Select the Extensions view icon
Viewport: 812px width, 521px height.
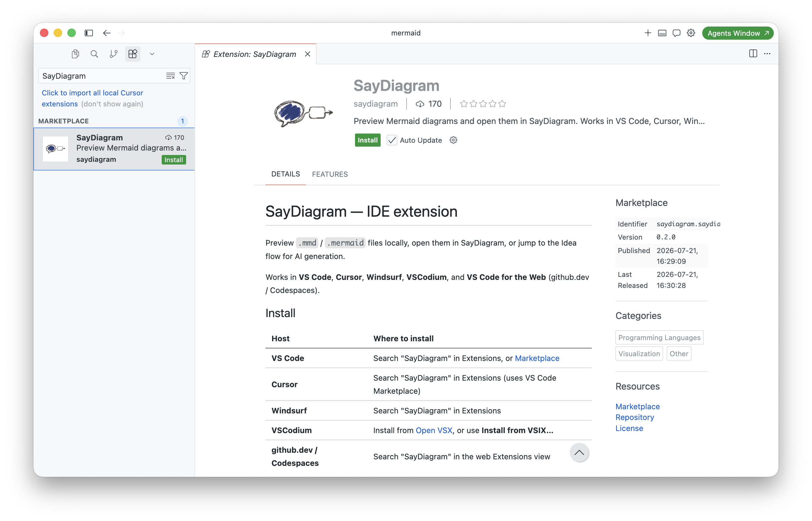click(x=133, y=54)
